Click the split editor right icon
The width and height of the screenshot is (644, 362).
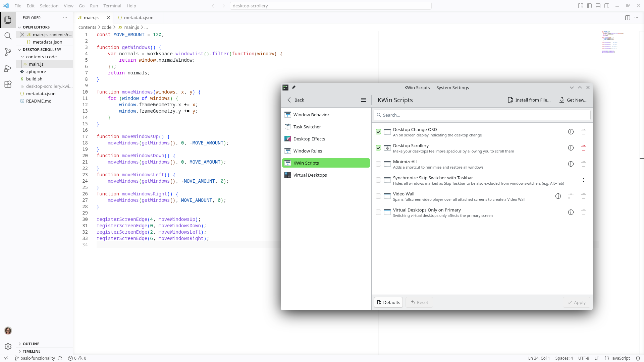click(x=628, y=18)
